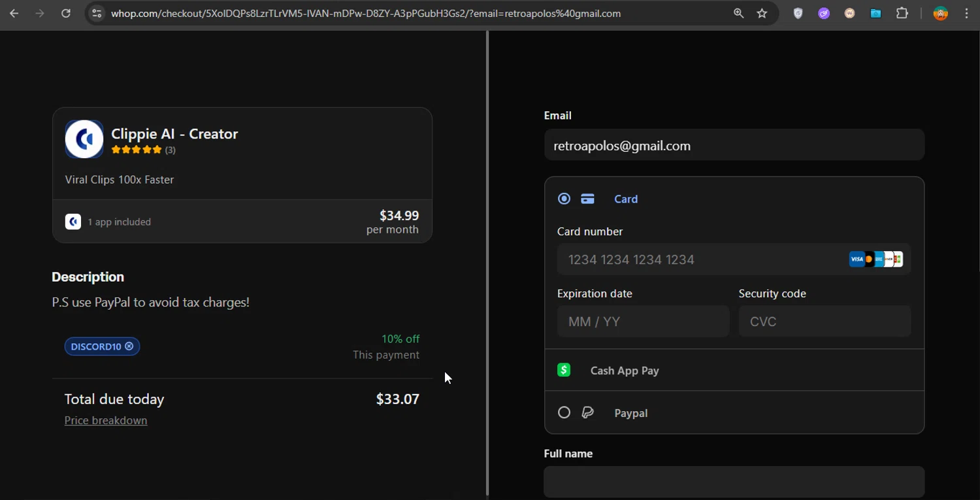The height and width of the screenshot is (500, 980).
Task: Open the purple circular extension icon
Action: pos(824,13)
